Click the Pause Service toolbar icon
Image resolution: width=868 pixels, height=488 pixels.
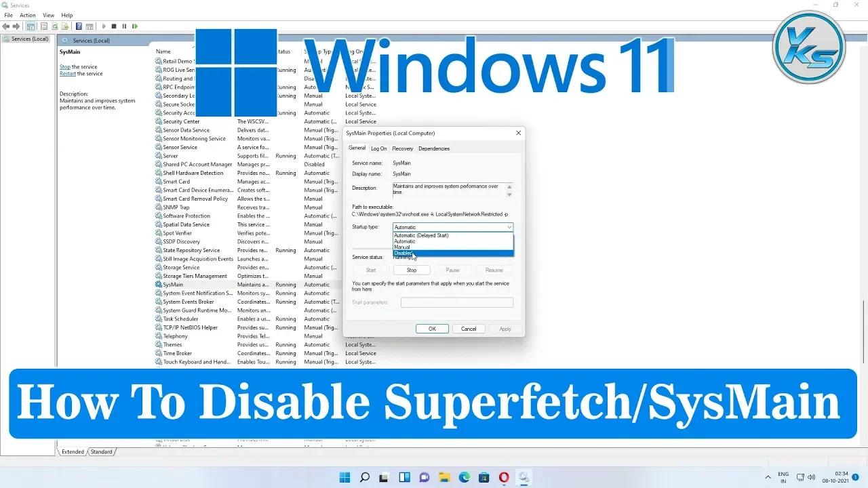click(x=125, y=26)
